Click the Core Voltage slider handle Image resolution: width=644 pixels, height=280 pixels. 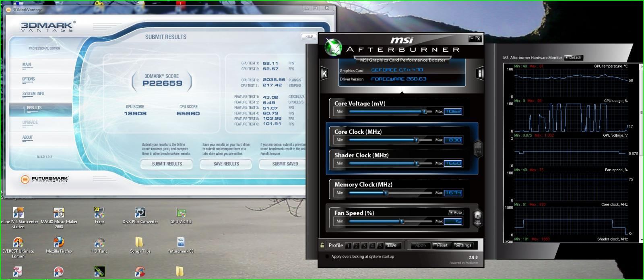pyautogui.click(x=424, y=111)
